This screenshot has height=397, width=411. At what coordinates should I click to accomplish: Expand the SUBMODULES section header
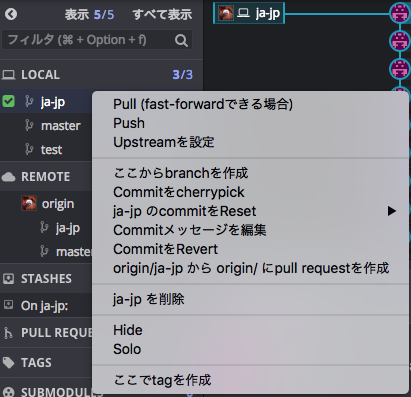tap(46, 391)
